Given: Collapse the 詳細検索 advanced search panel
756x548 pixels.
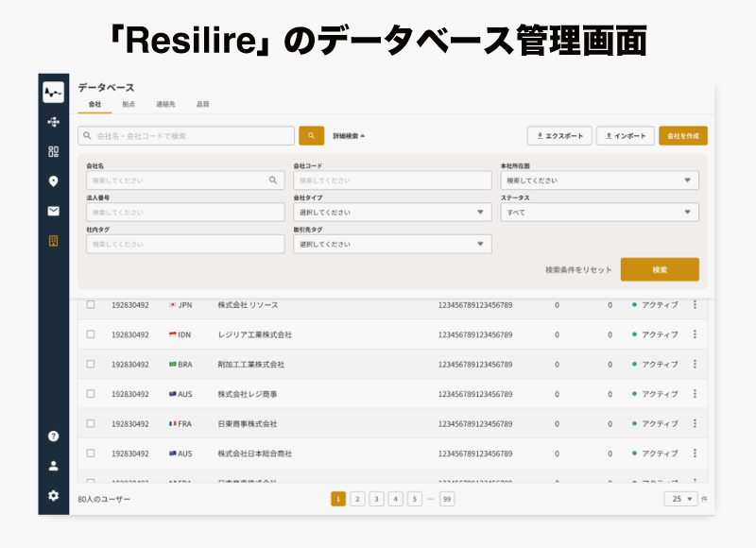Looking at the screenshot, I should click(x=349, y=136).
